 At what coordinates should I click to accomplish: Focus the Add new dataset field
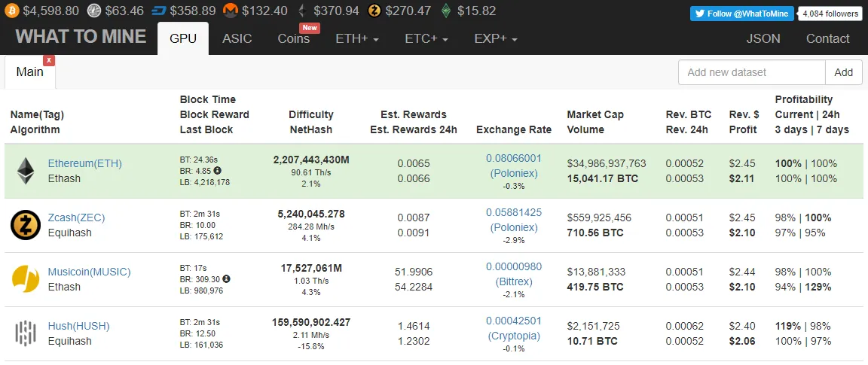(x=752, y=72)
